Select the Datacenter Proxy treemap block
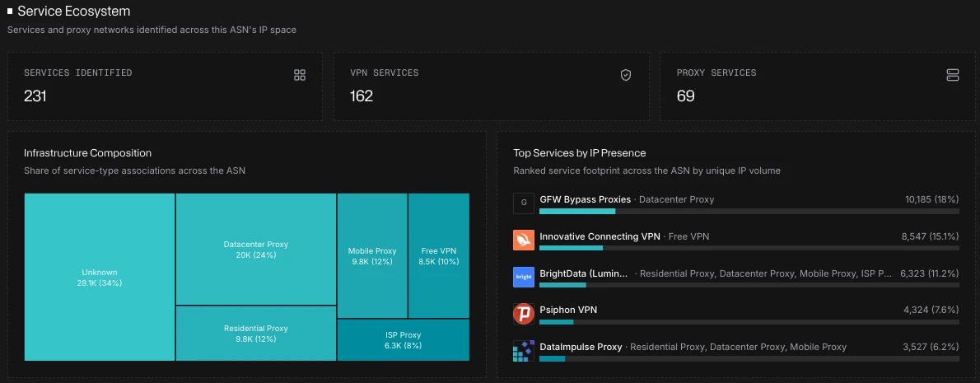Viewport: 980px width, 383px height. click(256, 249)
